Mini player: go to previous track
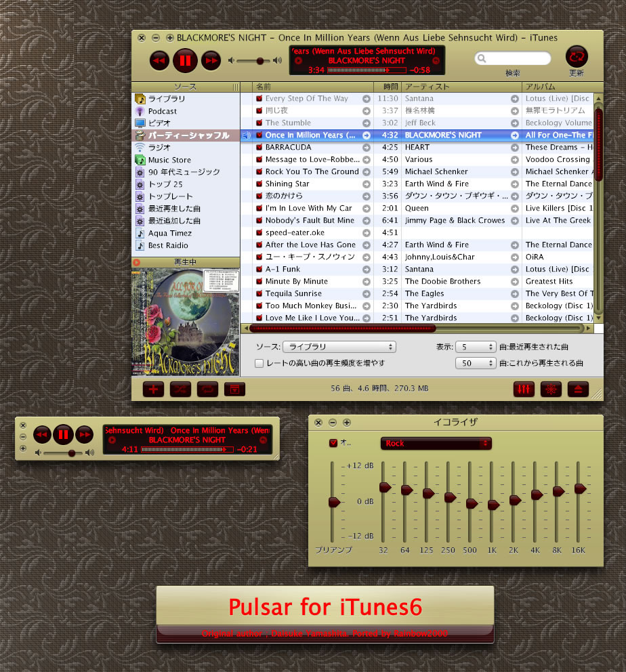The height and width of the screenshot is (672, 626). [42, 435]
